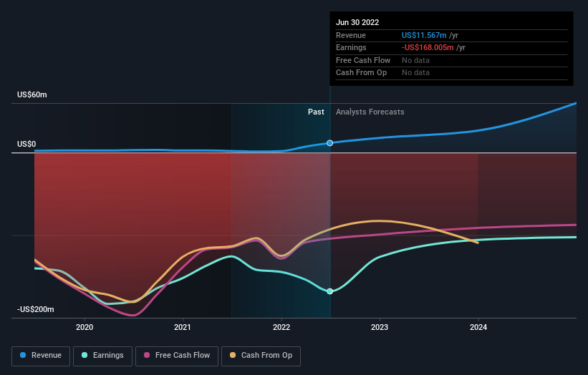The width and height of the screenshot is (588, 375).
Task: Click the teal Earnings data point marker
Action: pyautogui.click(x=329, y=291)
